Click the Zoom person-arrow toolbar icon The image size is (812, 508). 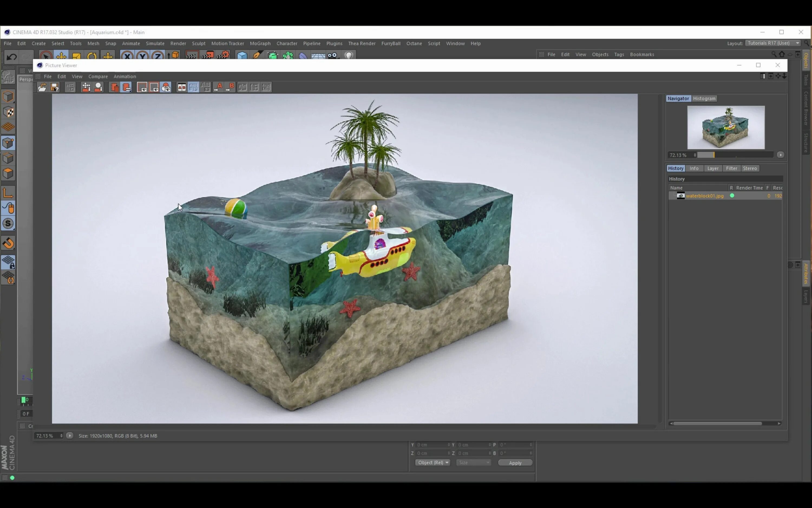(98, 87)
